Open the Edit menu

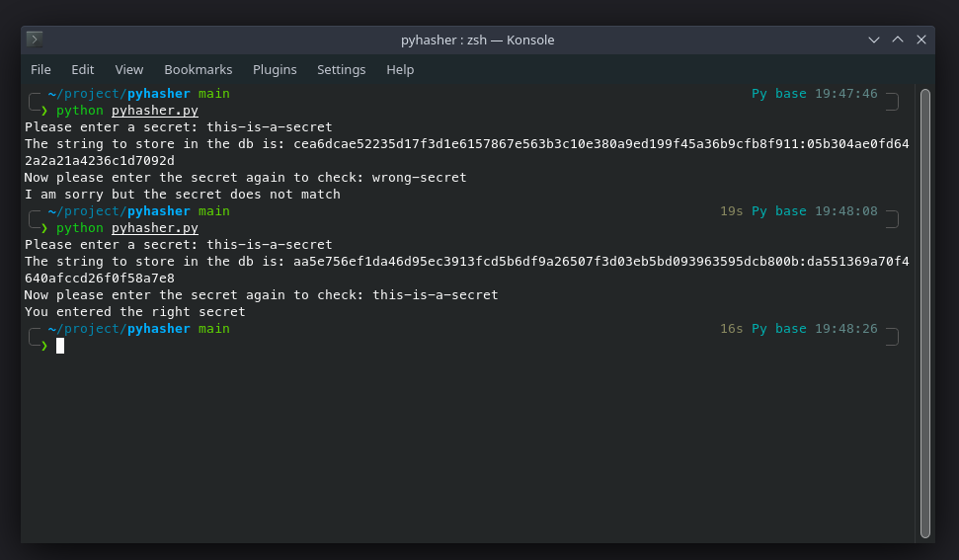coord(83,70)
